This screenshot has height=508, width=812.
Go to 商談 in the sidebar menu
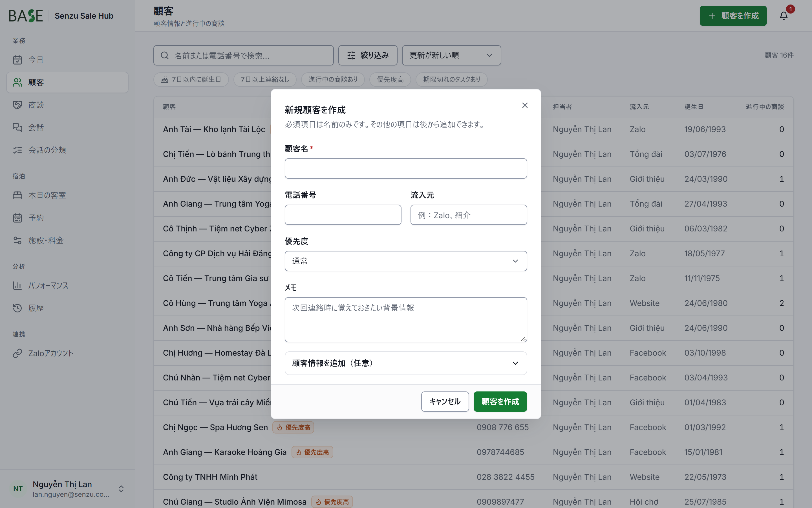[67, 105]
